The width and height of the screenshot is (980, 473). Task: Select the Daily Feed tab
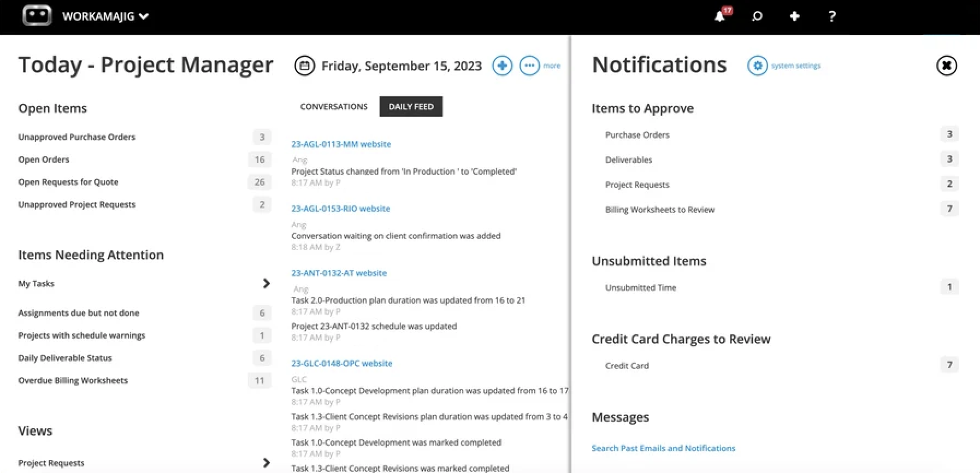click(x=411, y=107)
